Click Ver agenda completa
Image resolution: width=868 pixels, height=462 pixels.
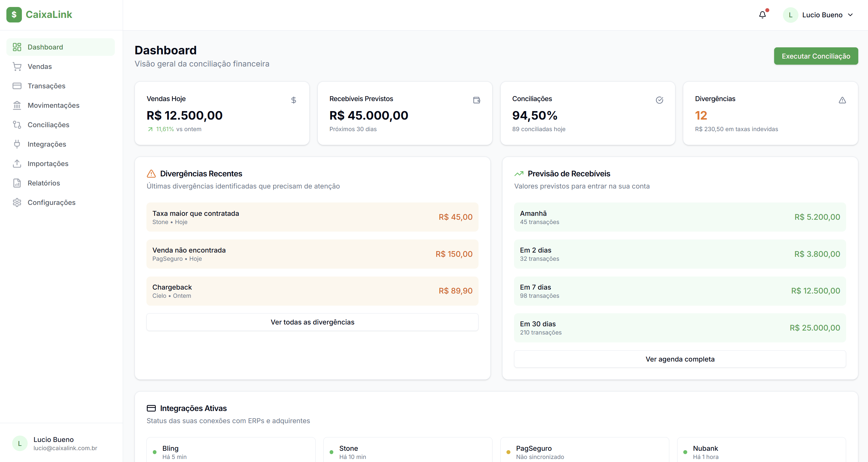[680, 359]
